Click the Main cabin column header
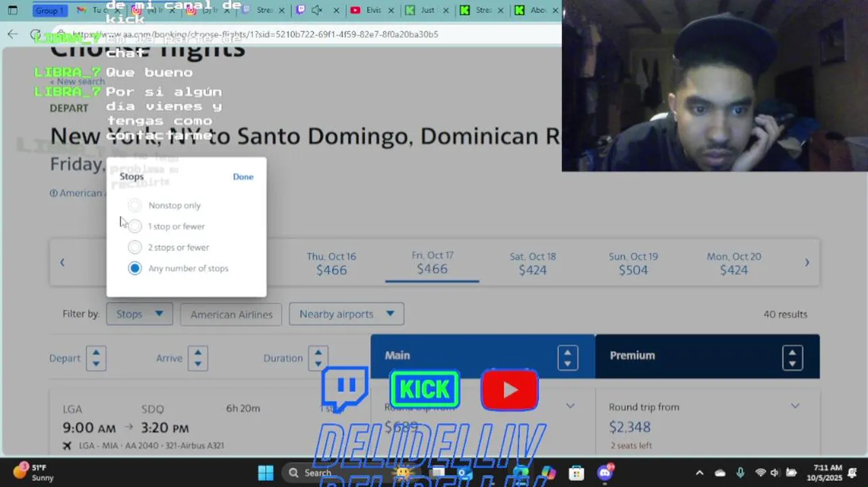Screen dimensions: 868x487 click(483, 356)
